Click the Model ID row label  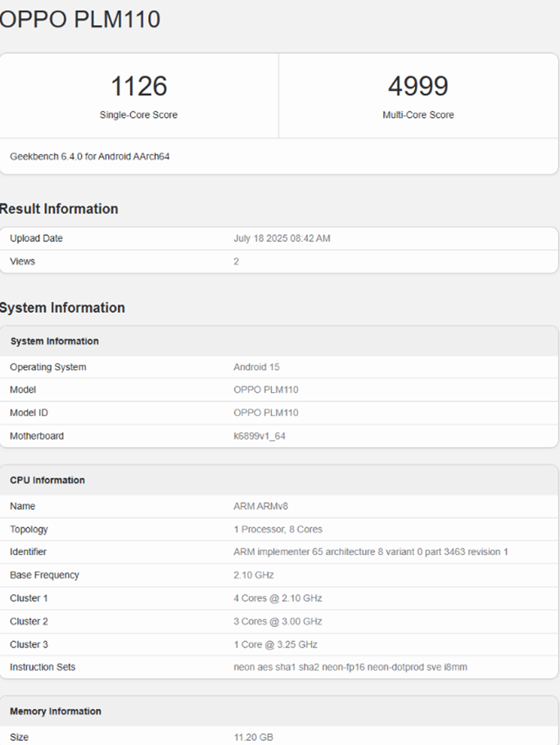[x=29, y=413]
